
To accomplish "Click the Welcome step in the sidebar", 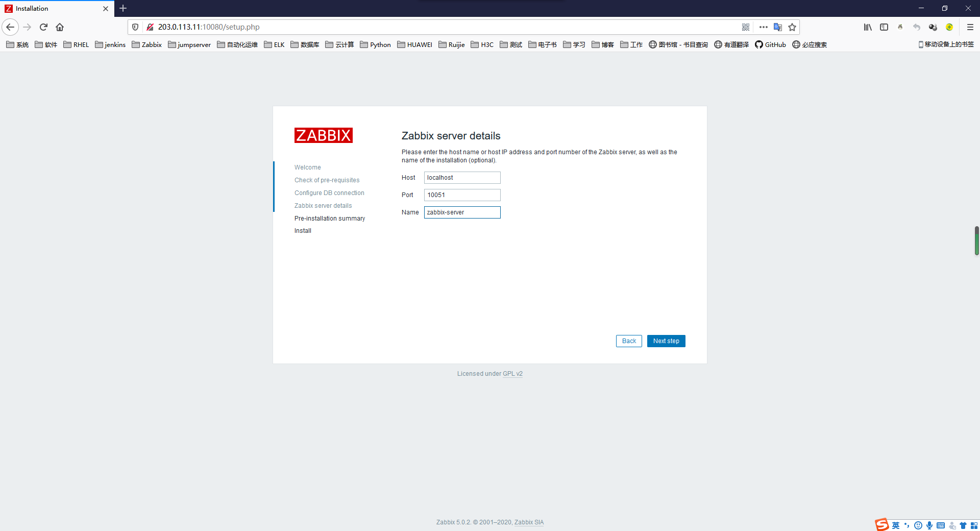I will click(308, 167).
